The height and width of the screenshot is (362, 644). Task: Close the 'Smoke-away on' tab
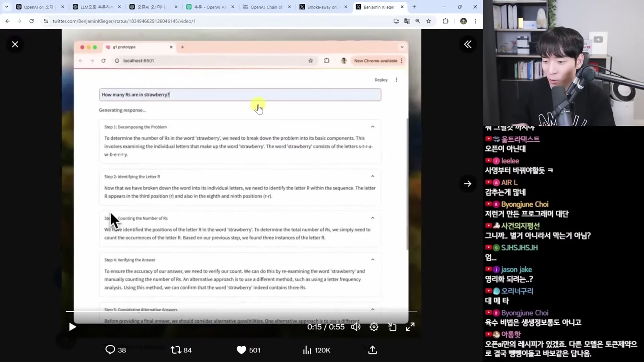(345, 7)
